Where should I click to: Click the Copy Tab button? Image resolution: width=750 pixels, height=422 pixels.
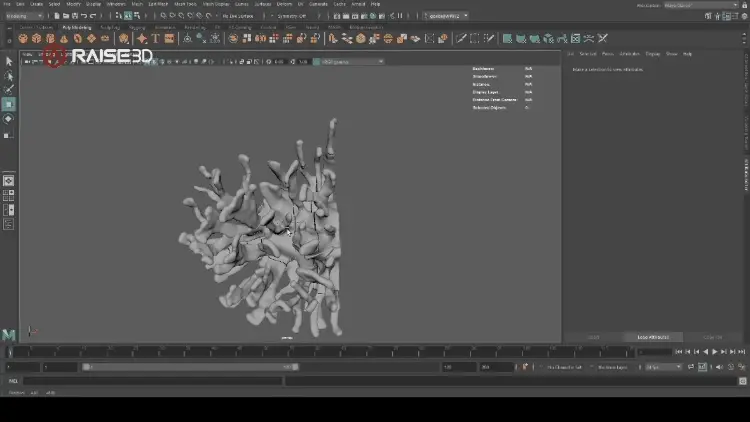click(x=713, y=337)
